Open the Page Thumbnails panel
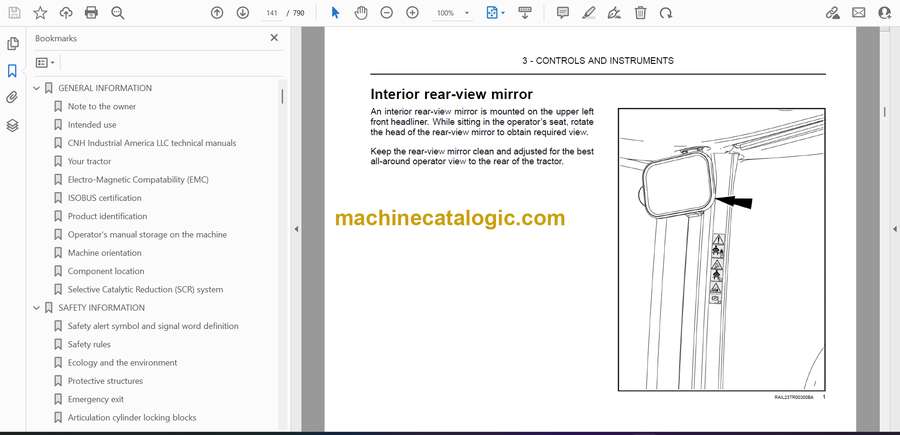The width and height of the screenshot is (900, 435). (x=12, y=44)
